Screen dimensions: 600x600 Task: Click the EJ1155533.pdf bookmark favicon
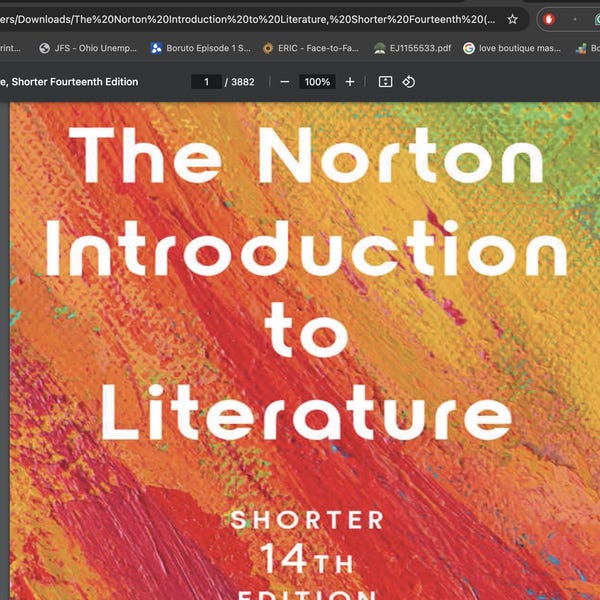[380, 48]
